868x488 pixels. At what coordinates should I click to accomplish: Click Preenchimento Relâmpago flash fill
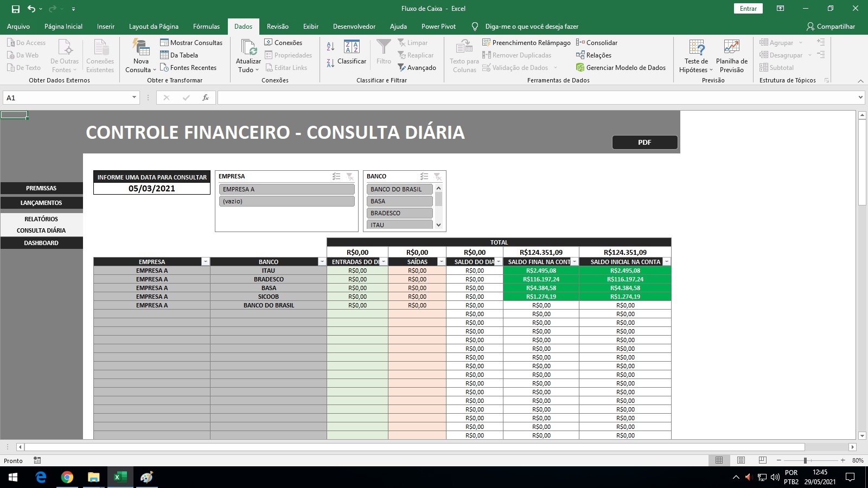526,43
